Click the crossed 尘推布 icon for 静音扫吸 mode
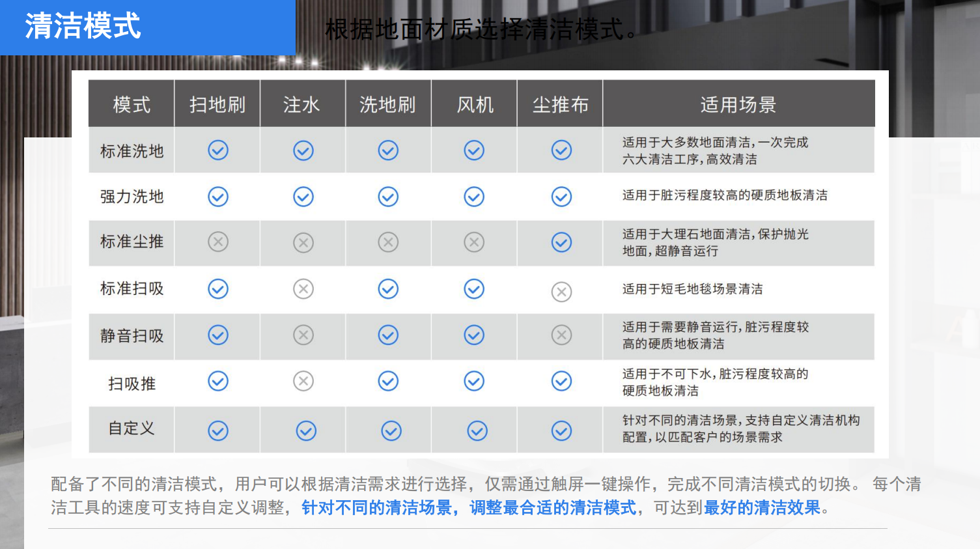Viewport: 980px width, 549px height. (x=560, y=335)
